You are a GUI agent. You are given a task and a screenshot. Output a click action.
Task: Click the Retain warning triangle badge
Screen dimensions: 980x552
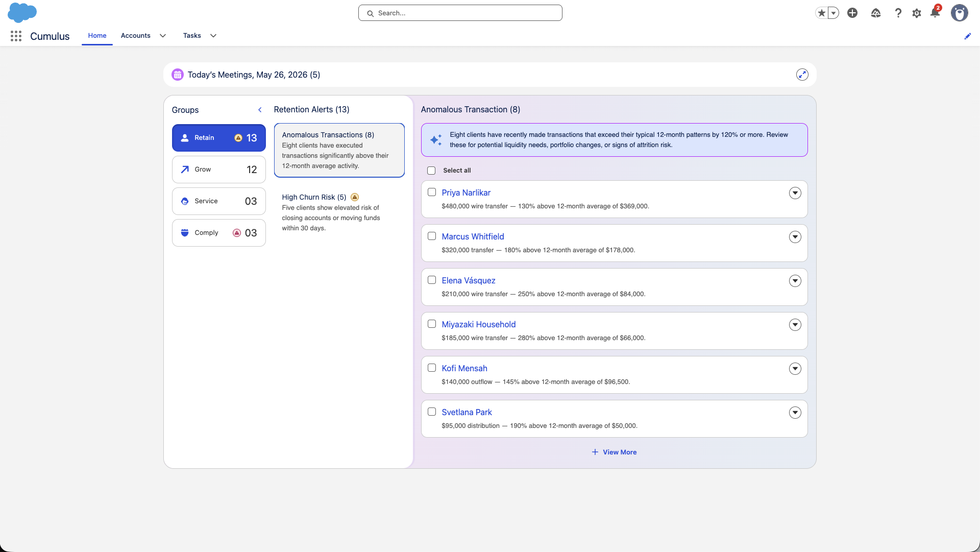(x=238, y=138)
